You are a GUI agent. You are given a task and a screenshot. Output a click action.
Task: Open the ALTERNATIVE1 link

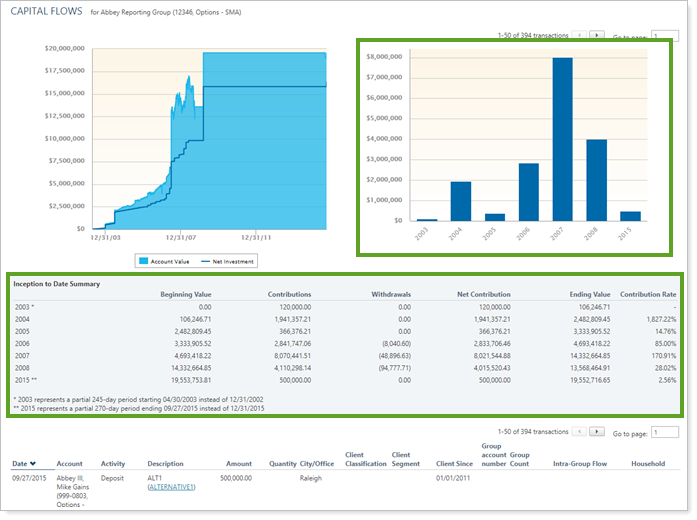click(170, 487)
